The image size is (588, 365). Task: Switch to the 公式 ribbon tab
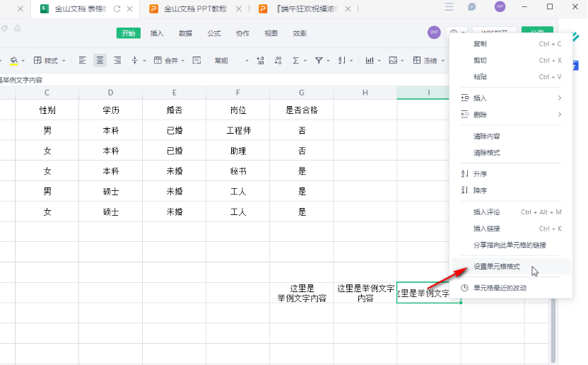tap(213, 33)
